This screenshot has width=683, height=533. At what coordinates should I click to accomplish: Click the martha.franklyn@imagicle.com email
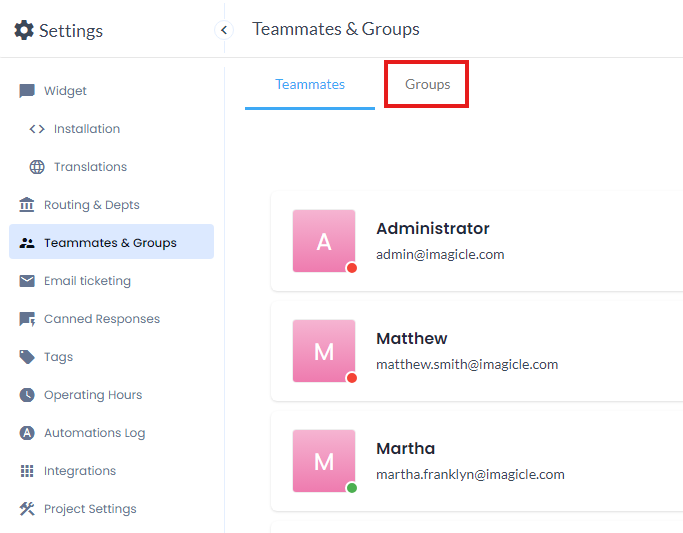click(x=470, y=475)
